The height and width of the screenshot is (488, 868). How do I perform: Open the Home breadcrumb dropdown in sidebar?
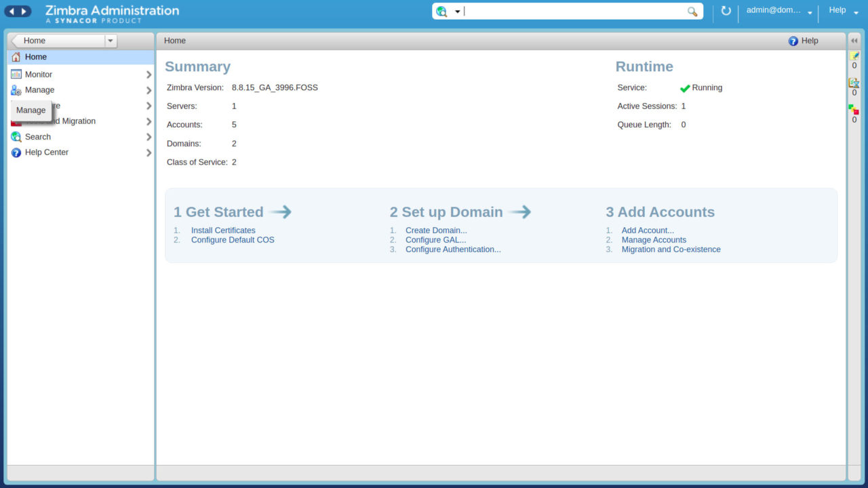coord(111,40)
